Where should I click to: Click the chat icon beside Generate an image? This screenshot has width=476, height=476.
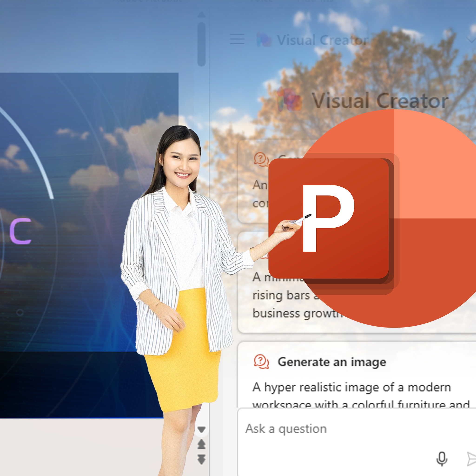261,362
